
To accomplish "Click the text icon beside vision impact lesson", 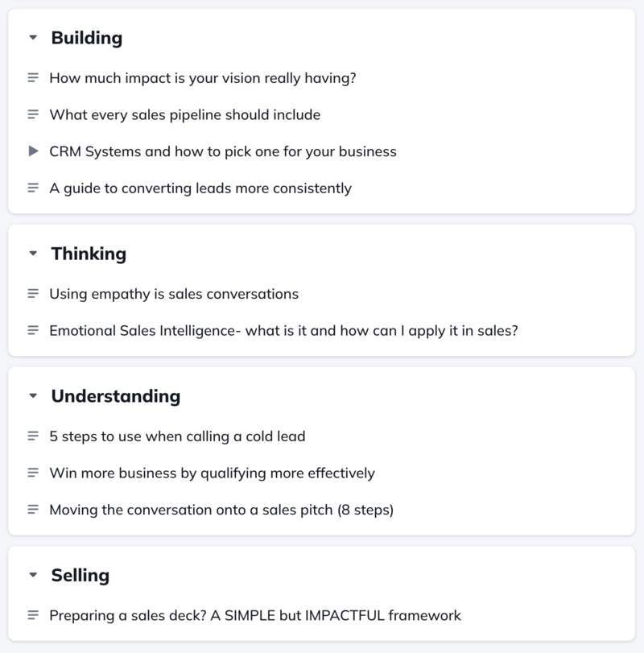I will point(33,77).
